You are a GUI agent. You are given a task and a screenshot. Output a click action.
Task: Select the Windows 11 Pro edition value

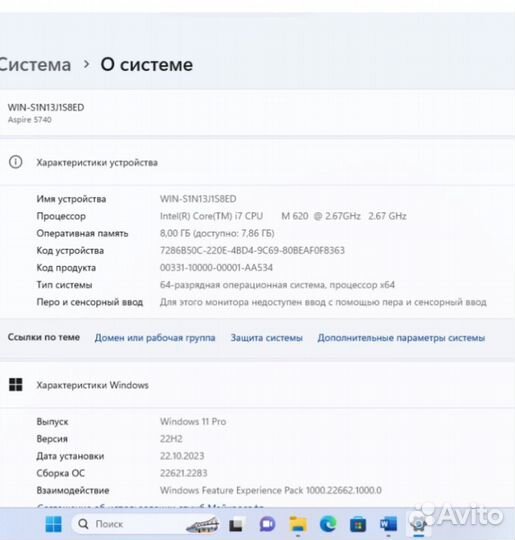[193, 422]
